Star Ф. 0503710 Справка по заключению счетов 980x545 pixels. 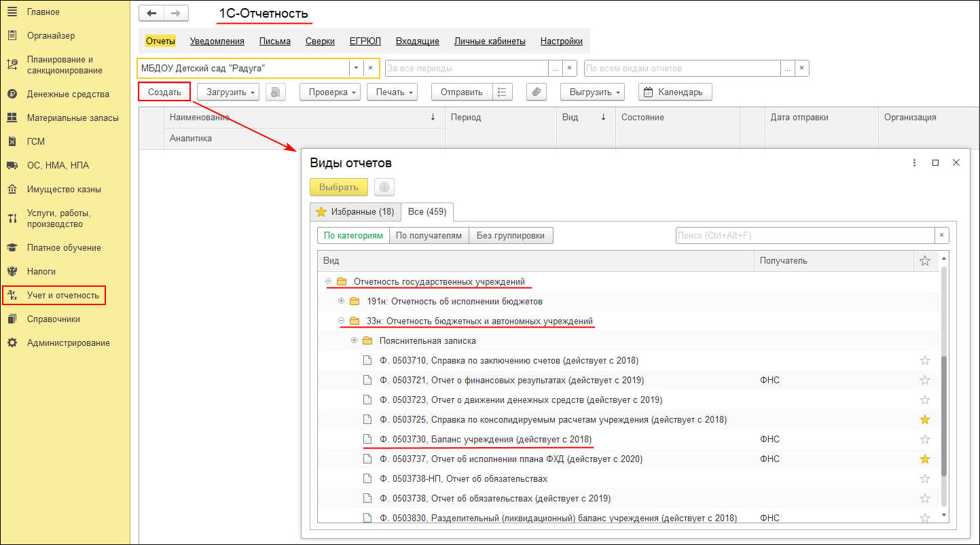coord(924,361)
